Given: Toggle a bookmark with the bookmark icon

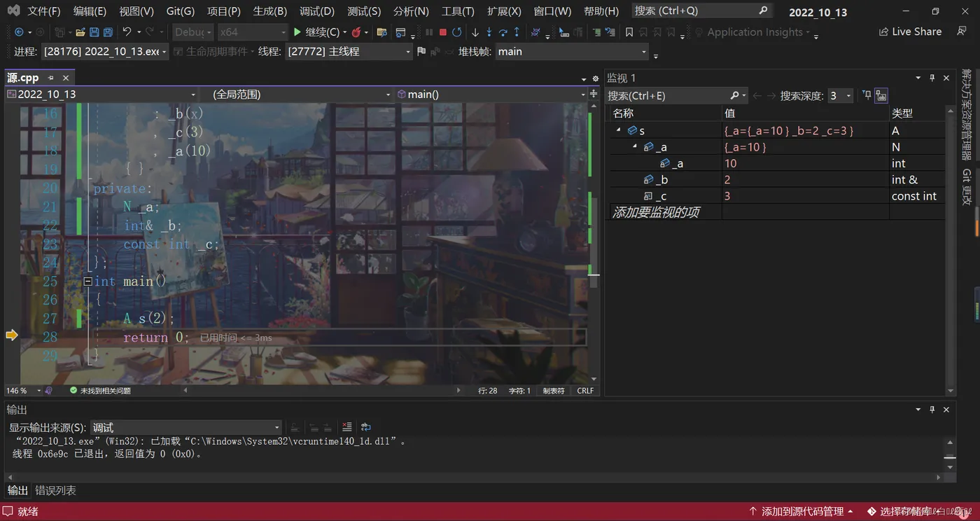Looking at the screenshot, I should 629,32.
